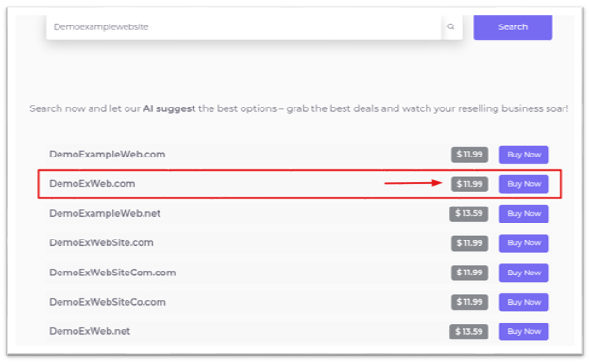Image resolution: width=589 pixels, height=364 pixels.
Task: Select the DemoExampleWeb.net domain name
Action: pos(105,213)
